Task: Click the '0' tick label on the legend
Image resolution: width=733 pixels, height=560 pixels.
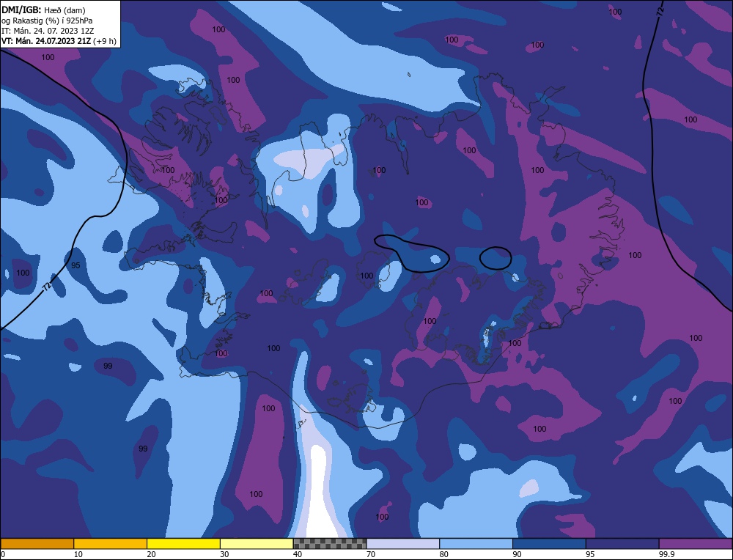Action: point(3,554)
